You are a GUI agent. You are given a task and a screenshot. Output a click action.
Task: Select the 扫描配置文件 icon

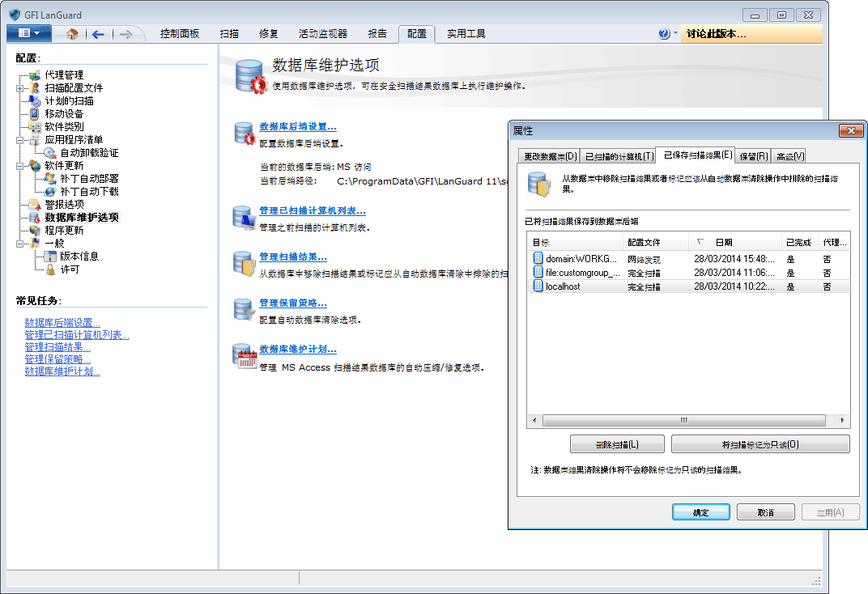coord(35,88)
